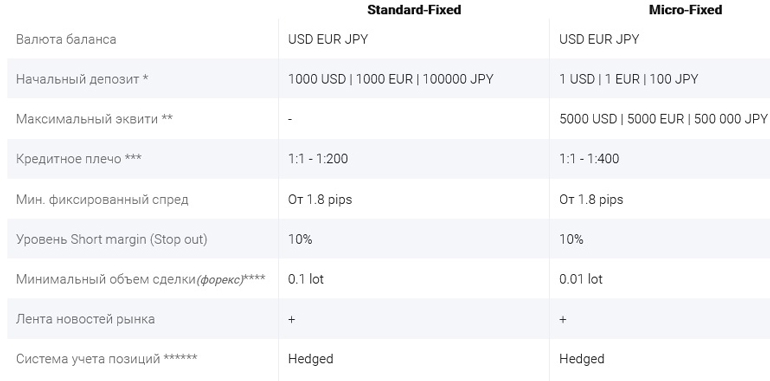The height and width of the screenshot is (381, 770).
Task: Click the 1:1 - 1:200 leverage value
Action: 318,159
